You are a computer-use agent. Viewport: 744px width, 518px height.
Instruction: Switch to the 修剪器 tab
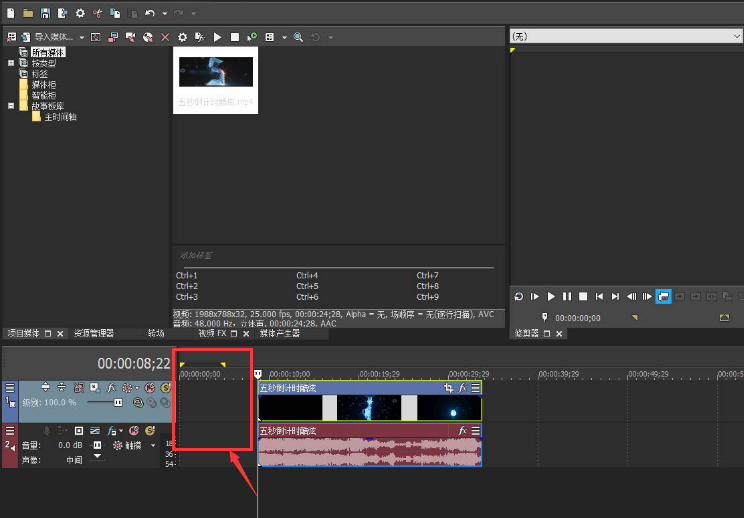527,333
